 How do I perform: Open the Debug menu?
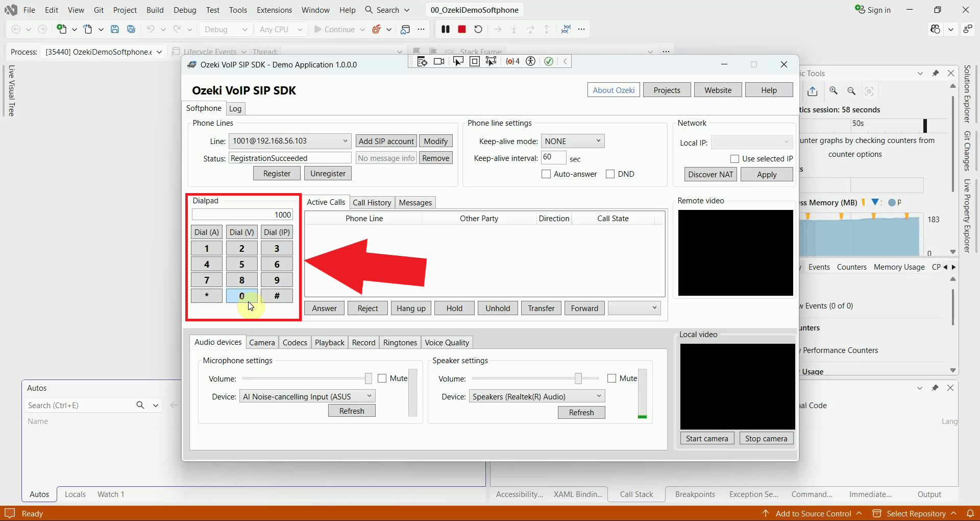(x=185, y=10)
